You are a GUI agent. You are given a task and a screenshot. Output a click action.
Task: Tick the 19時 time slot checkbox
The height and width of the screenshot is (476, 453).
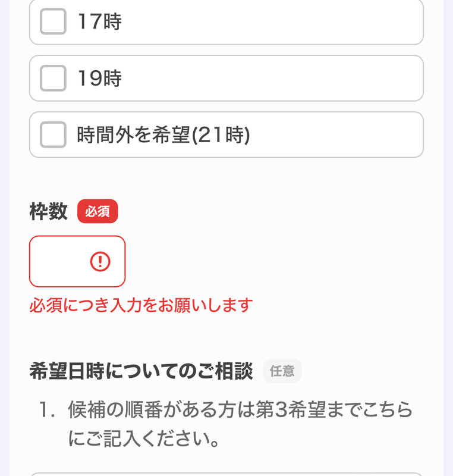coord(53,79)
